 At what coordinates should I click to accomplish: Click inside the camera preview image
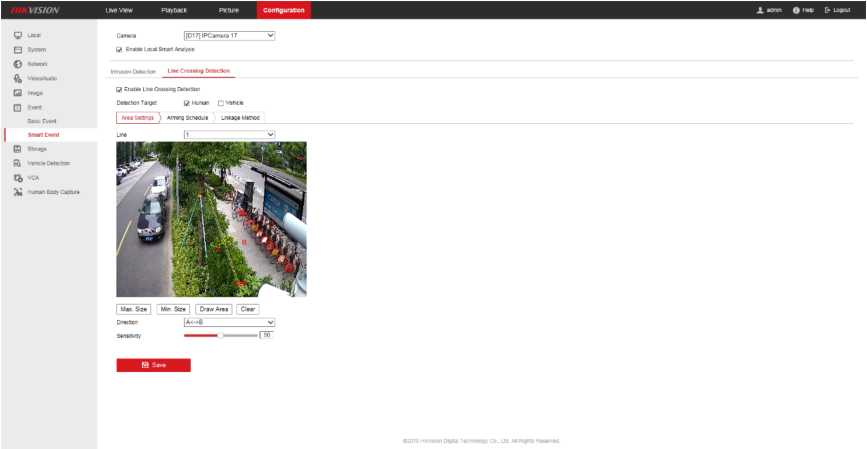point(211,220)
